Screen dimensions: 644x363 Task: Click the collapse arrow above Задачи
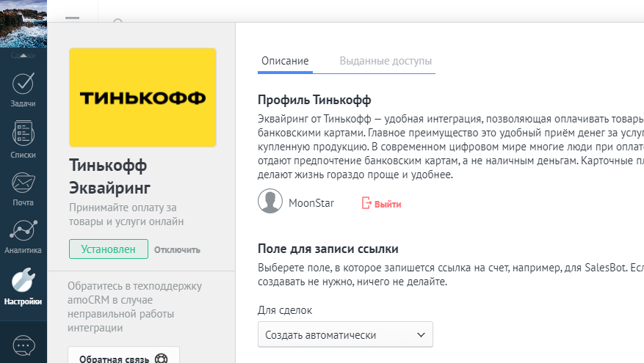click(x=23, y=55)
